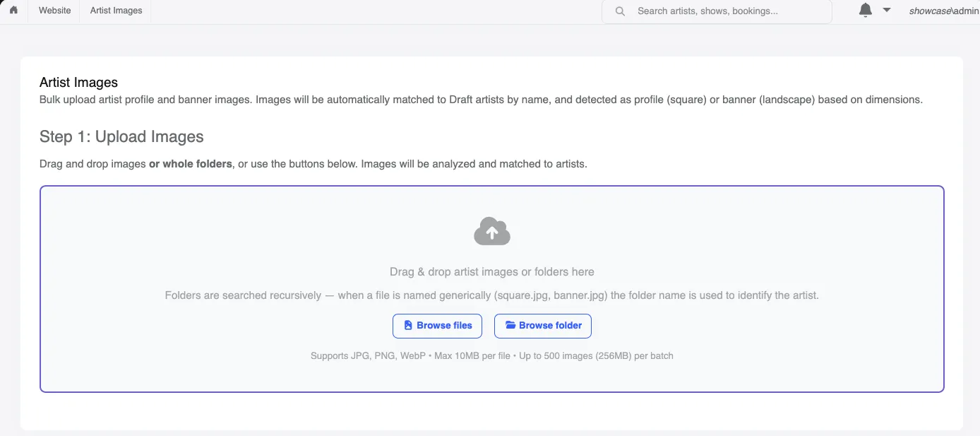Open showcase\admin user menu
This screenshot has width=980, height=436.
coord(944,11)
